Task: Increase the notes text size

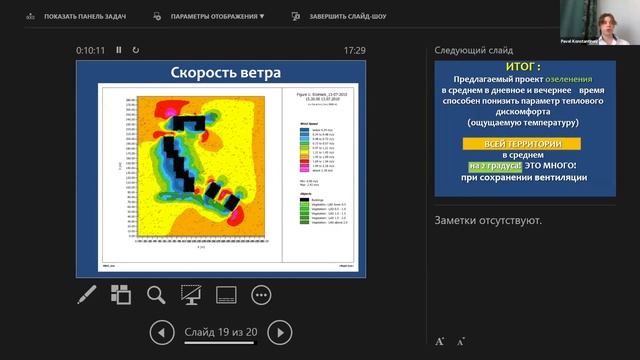Action: (x=440, y=341)
